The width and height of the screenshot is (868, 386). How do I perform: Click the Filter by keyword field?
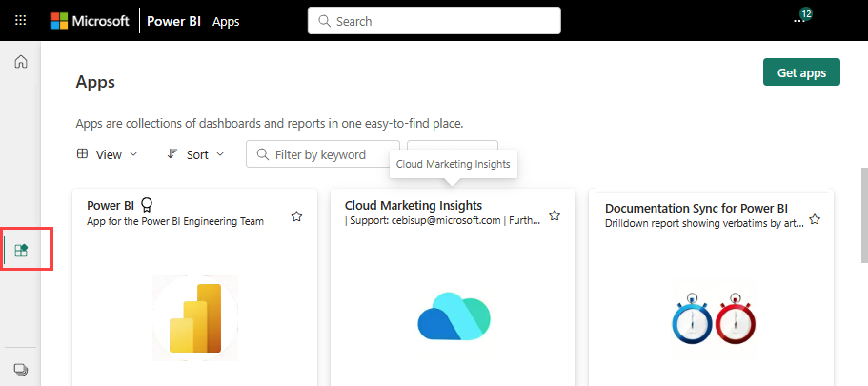pos(323,154)
